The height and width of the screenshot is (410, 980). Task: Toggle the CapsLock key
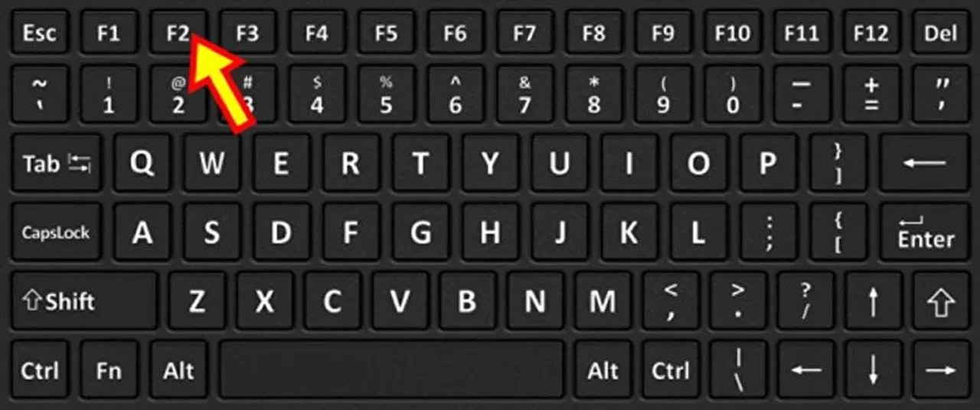pos(56,233)
